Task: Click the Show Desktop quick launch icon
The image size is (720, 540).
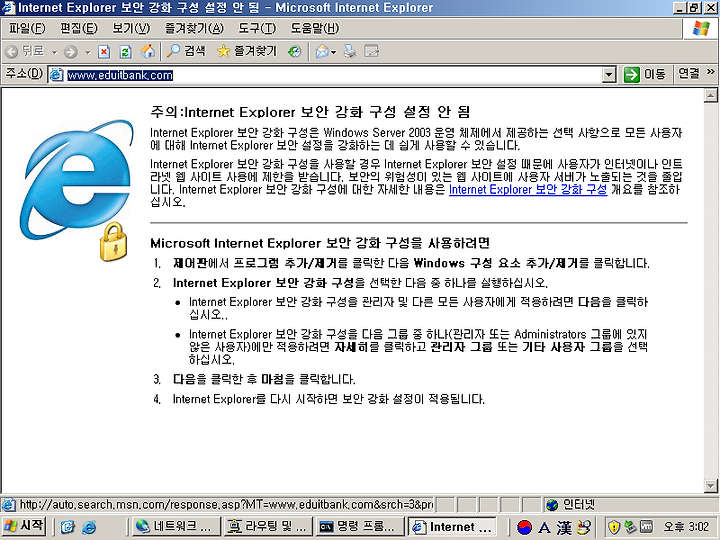Action: click(x=68, y=527)
